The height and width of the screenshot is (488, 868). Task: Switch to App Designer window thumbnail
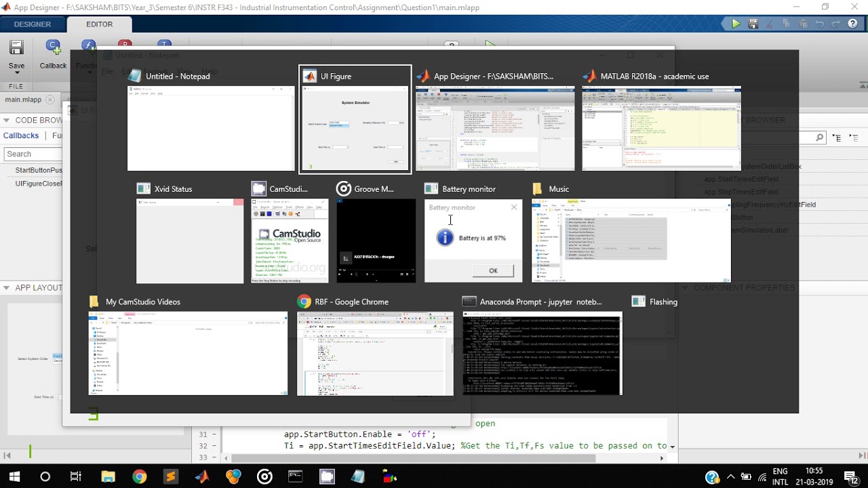click(495, 129)
